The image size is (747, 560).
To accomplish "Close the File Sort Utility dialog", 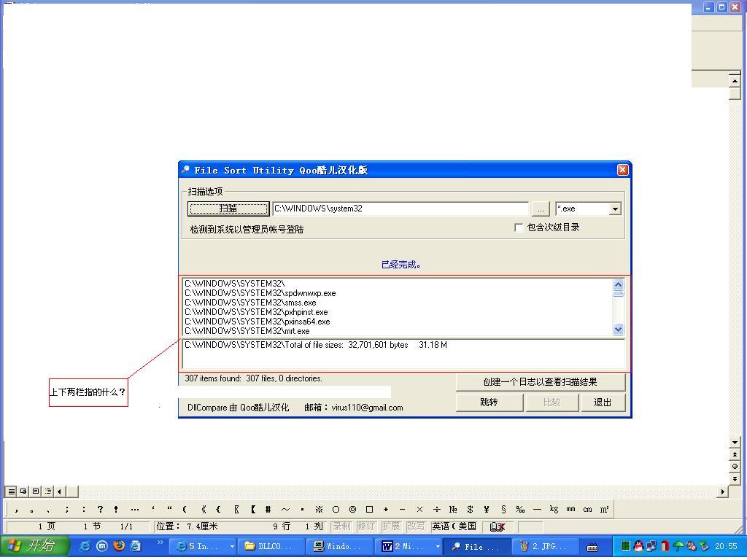I will click(x=622, y=170).
